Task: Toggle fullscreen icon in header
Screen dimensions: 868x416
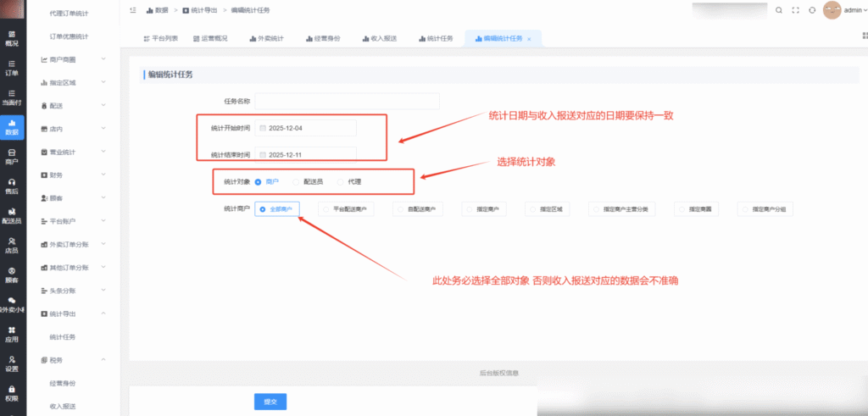Action: (795, 10)
